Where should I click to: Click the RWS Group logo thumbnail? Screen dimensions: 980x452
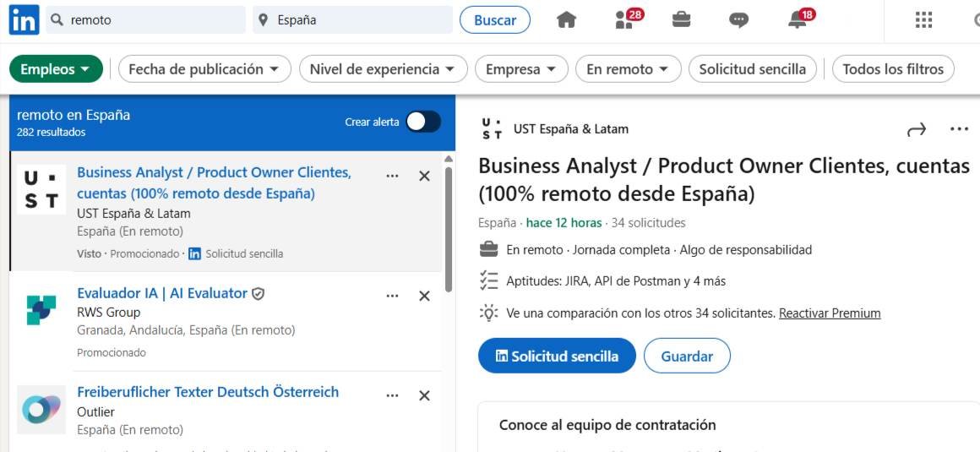pos(41,309)
